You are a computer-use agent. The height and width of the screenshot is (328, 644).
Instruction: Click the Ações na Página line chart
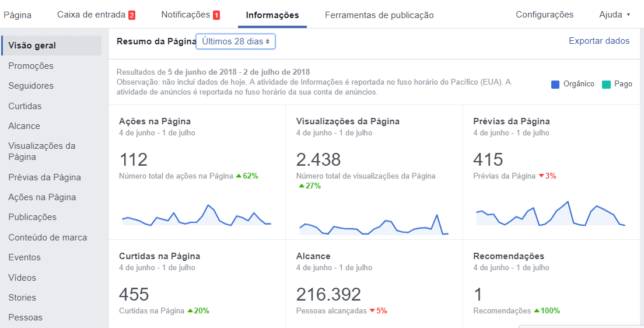(197, 215)
